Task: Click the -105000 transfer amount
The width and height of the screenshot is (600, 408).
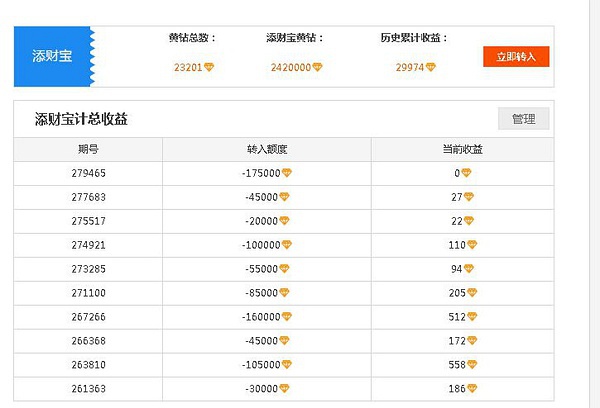Action: click(261, 365)
